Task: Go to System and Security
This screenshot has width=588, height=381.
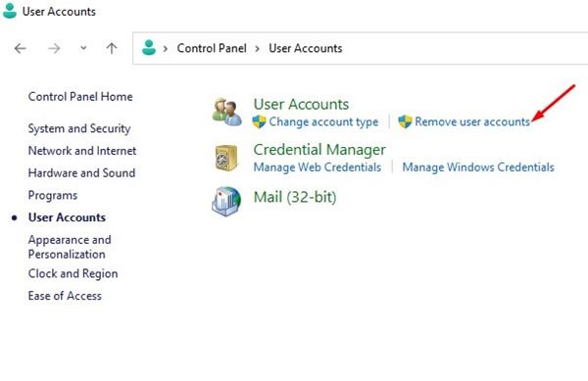Action: 79,128
